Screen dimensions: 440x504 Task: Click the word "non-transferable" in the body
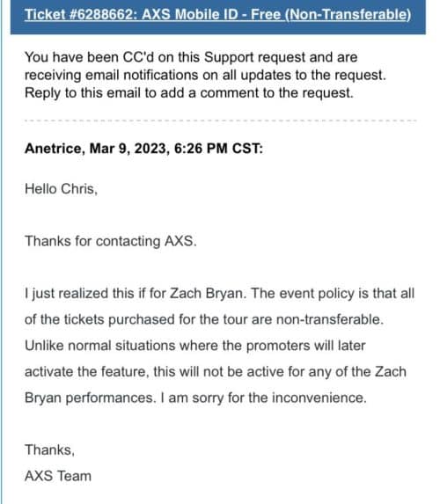(330, 319)
